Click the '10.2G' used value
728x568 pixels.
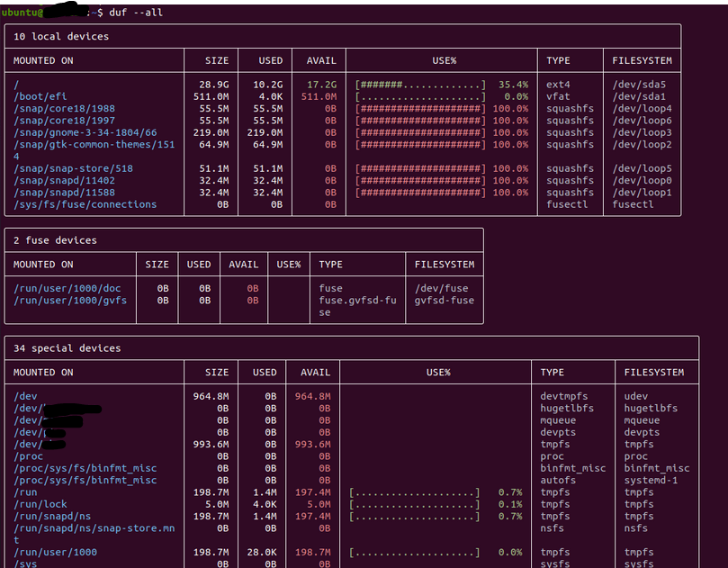pos(267,85)
